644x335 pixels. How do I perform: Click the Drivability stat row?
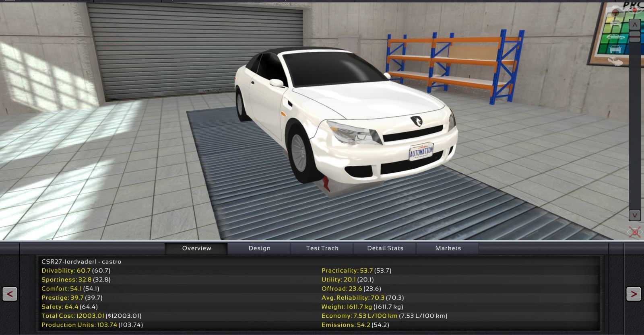[76, 271]
